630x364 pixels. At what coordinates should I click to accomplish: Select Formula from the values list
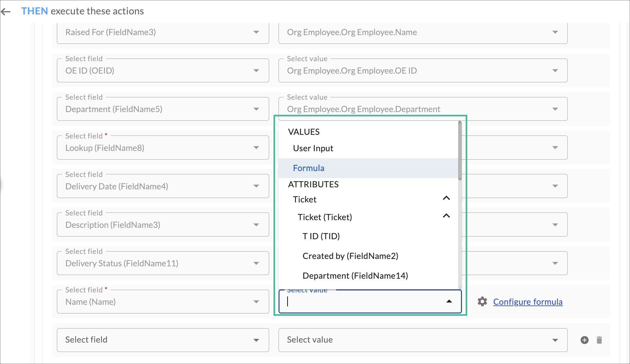tap(309, 168)
